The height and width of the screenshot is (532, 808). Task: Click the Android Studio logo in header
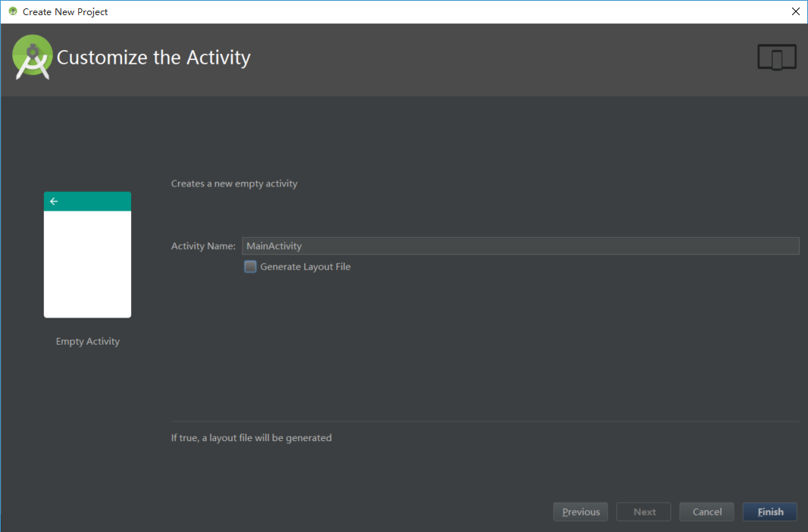33,57
